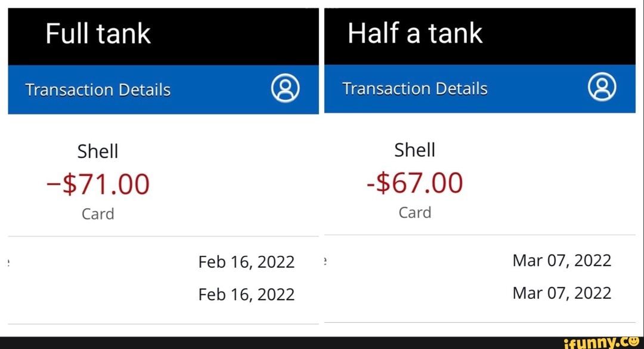The image size is (644, 349).
Task: Select the Shell merchant in the left transaction
Action: (x=97, y=151)
